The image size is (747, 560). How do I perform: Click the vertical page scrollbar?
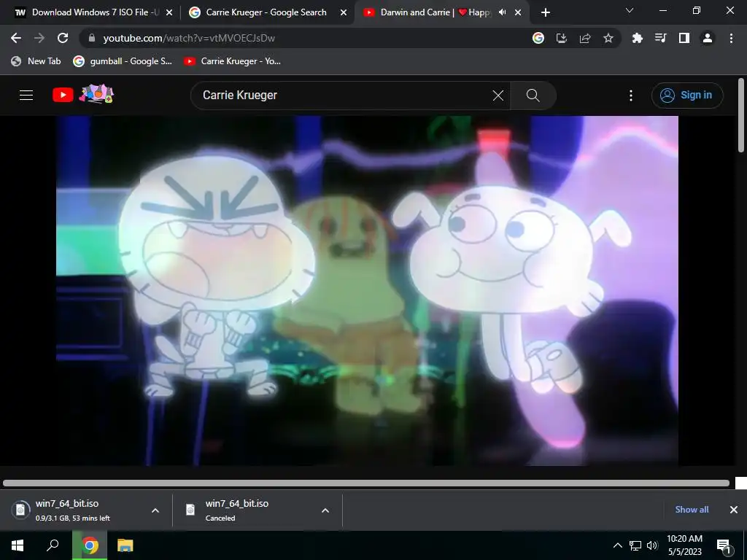741,116
